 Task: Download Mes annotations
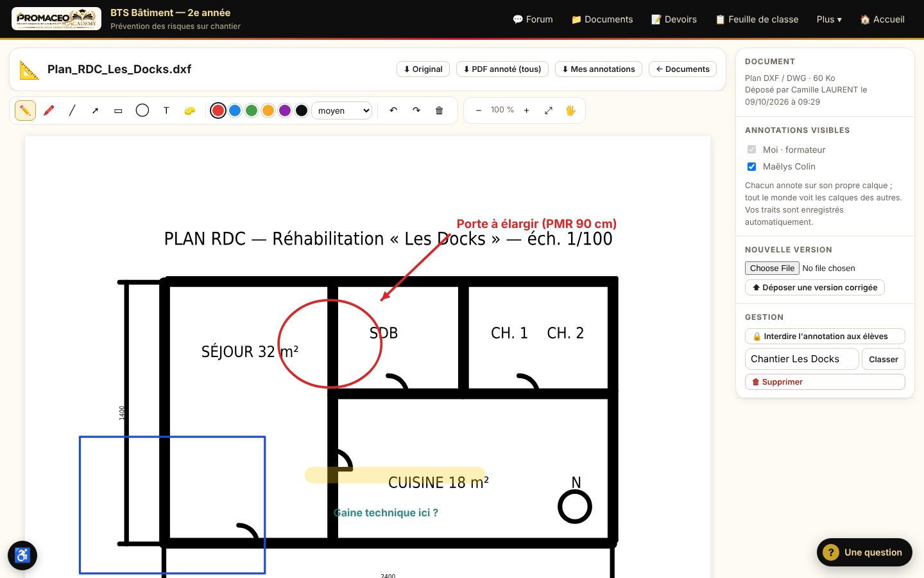(599, 69)
